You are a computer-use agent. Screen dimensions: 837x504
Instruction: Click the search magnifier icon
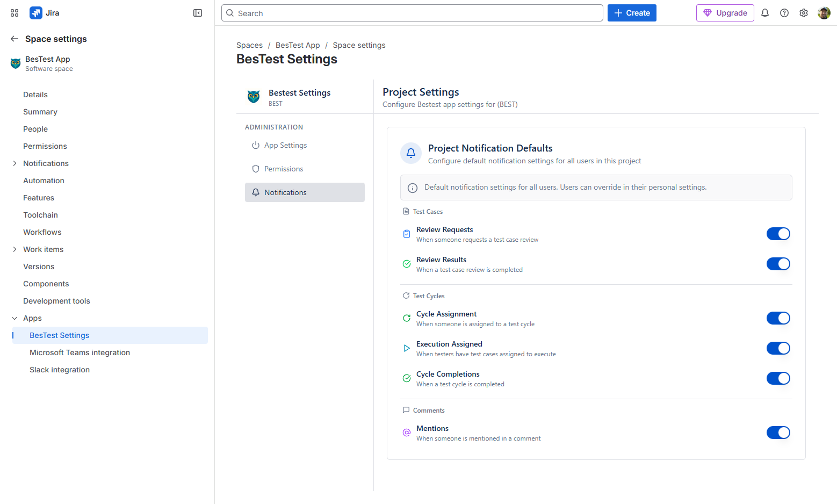coord(230,13)
